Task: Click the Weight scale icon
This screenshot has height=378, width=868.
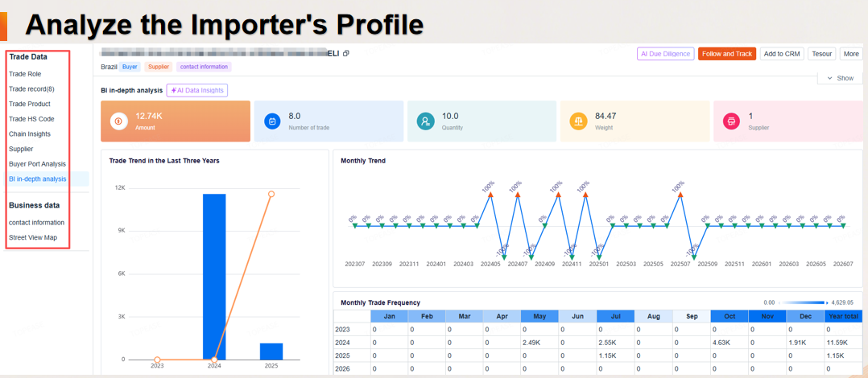Action: pyautogui.click(x=578, y=121)
